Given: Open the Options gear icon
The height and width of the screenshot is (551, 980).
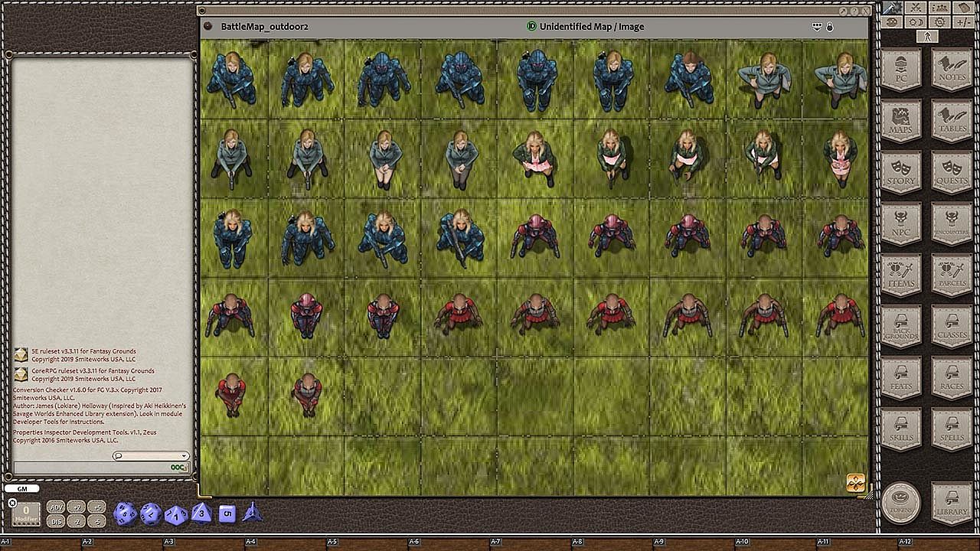Looking at the screenshot, I should point(939,22).
